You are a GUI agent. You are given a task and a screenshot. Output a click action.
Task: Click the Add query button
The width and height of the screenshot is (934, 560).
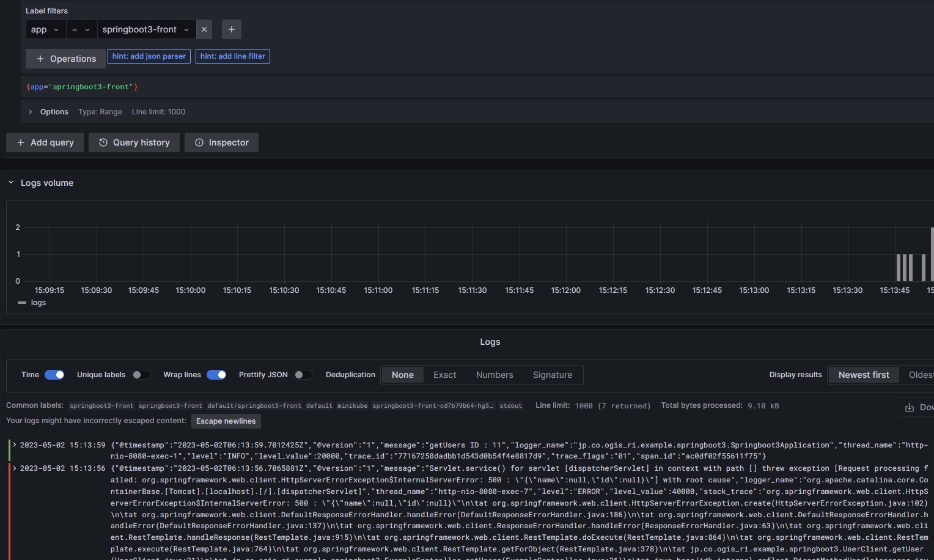(x=45, y=142)
